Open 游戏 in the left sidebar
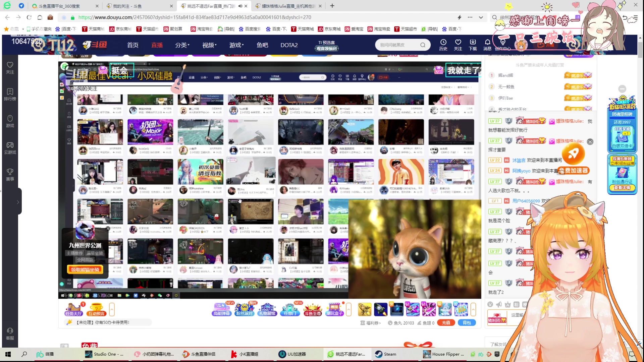The width and height of the screenshot is (644, 362). tap(10, 121)
